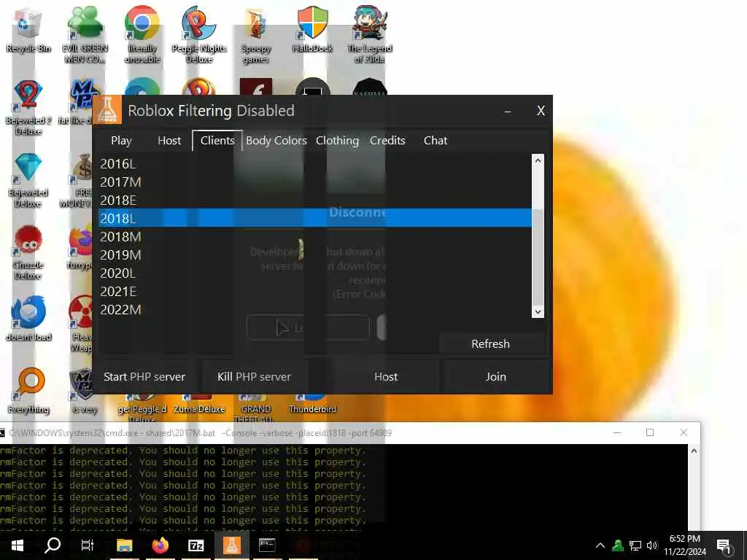Click Kill PHP server

(x=254, y=377)
